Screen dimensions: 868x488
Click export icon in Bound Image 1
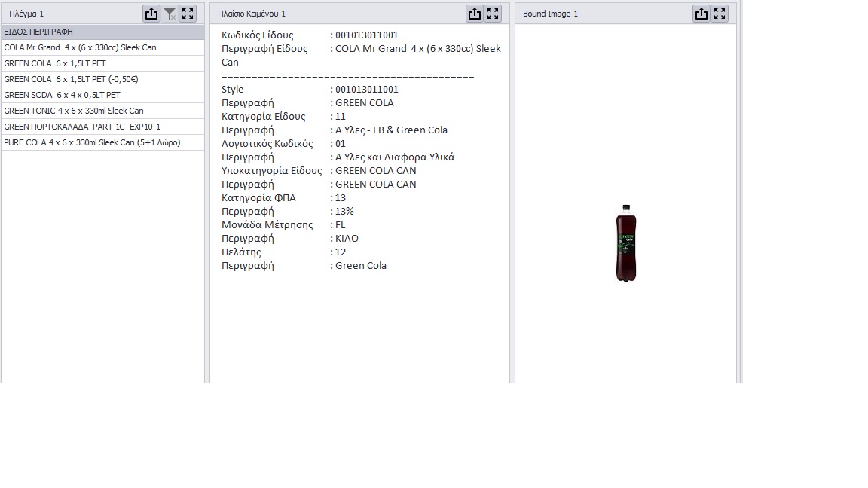[x=701, y=14]
